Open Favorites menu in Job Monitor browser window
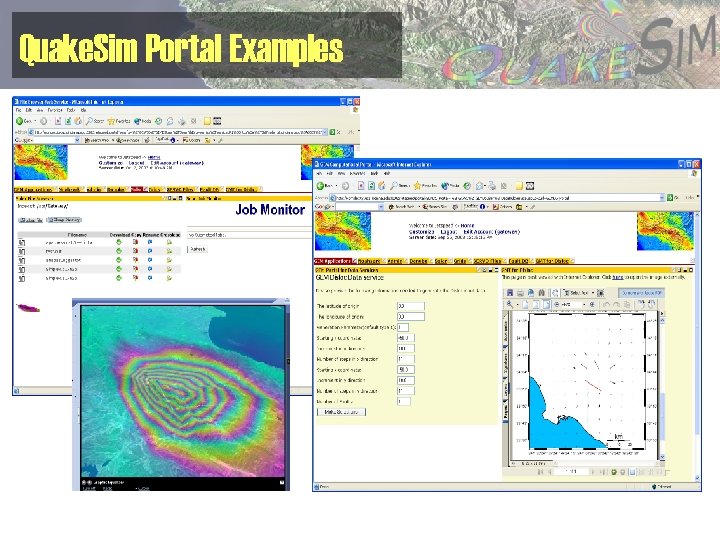Screen dimensions: 720x540 point(55,111)
